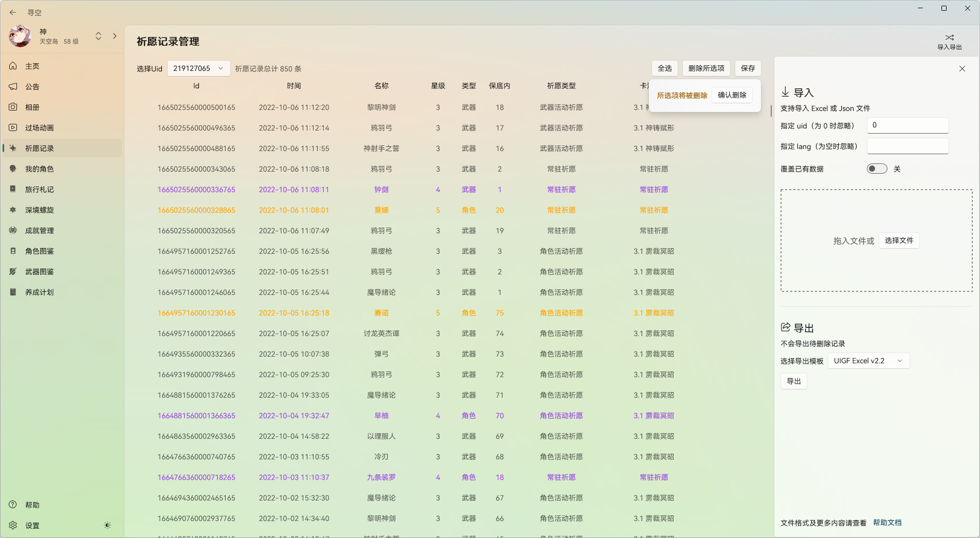Toggle 全选 to select all records
The image size is (980, 538).
click(x=664, y=68)
